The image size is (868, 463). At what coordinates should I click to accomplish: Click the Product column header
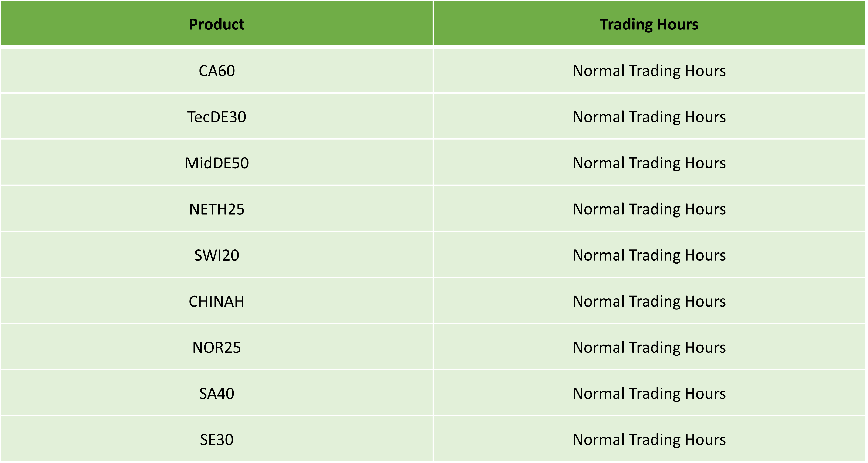(x=217, y=23)
